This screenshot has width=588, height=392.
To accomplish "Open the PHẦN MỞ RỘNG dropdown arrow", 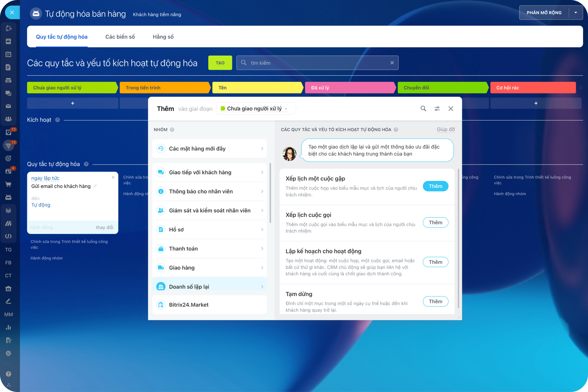I will pos(575,13).
